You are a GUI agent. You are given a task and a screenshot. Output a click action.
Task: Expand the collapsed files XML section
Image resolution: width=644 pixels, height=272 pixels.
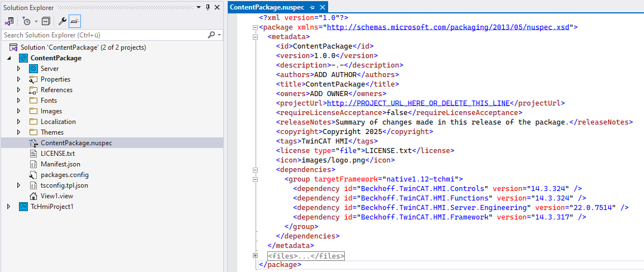pyautogui.click(x=256, y=256)
